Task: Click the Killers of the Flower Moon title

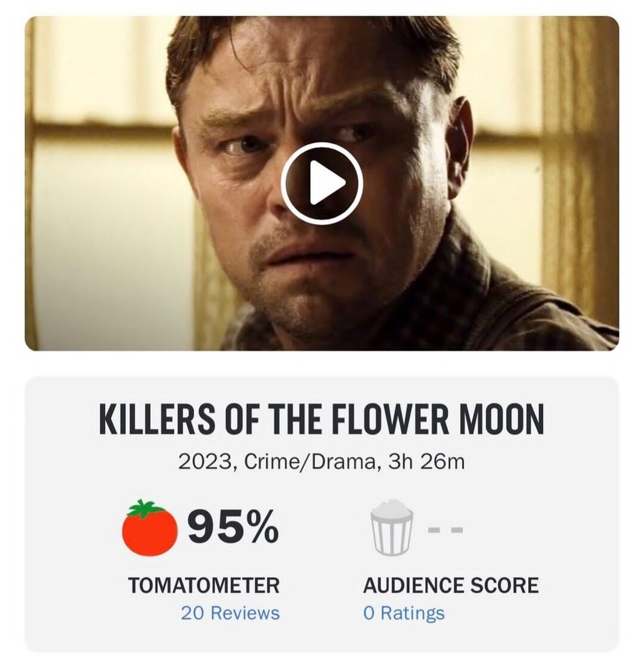Action: pos(321,420)
